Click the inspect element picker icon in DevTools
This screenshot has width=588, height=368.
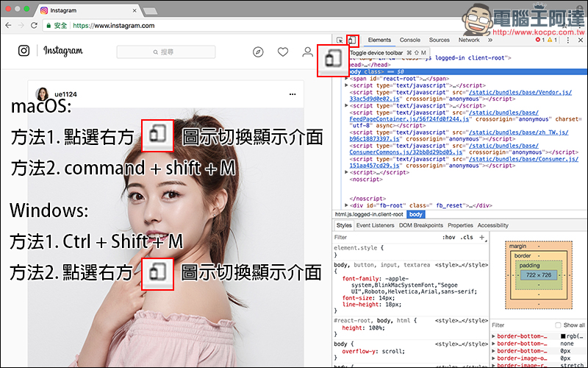340,40
